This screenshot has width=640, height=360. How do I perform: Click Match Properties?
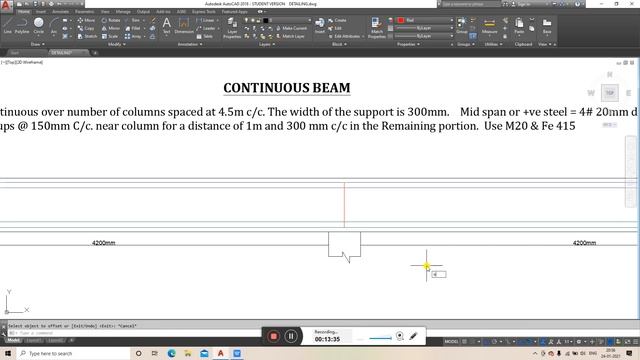[x=376, y=28]
